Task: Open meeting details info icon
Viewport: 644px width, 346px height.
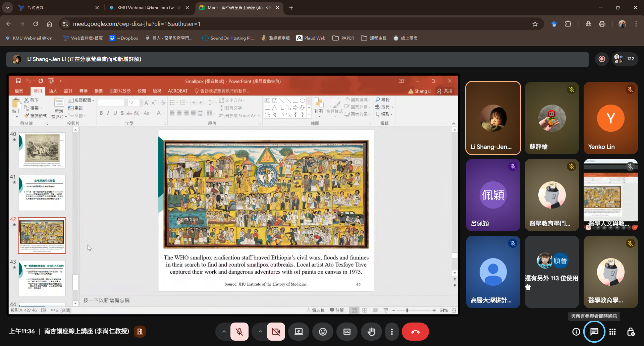Action: [576, 332]
